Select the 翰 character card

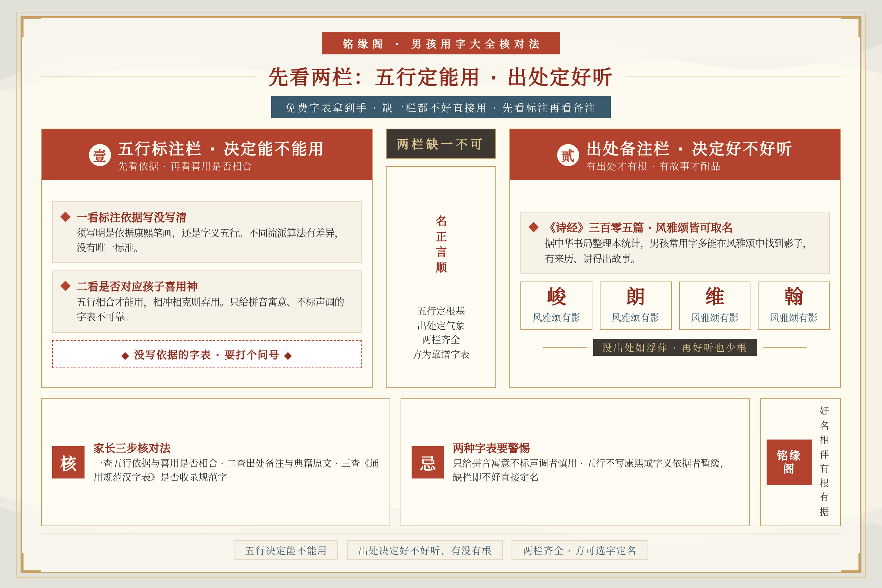tap(793, 306)
